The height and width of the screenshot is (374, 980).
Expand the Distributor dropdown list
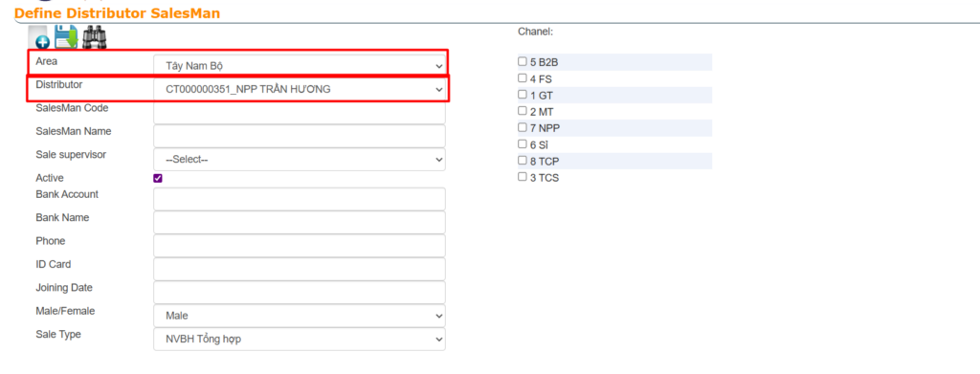pos(300,89)
